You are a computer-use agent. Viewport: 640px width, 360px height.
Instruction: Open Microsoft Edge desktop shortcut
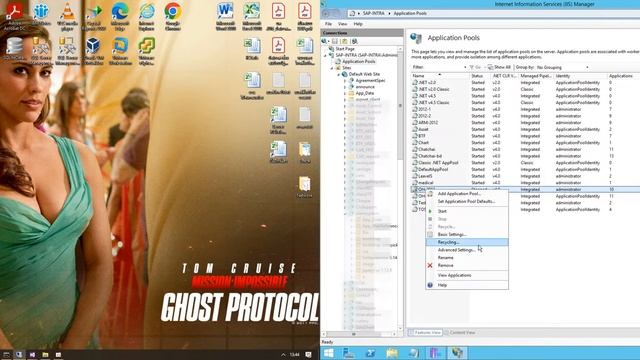point(120,16)
